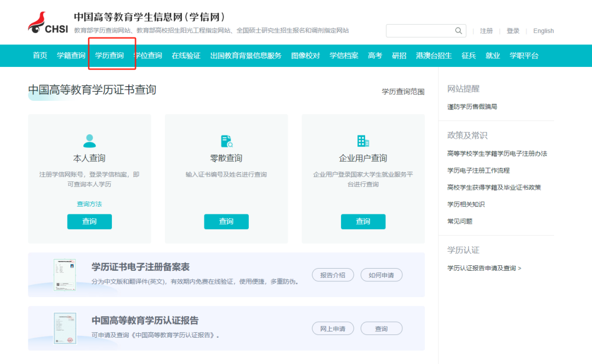Click the CHSI logo
Viewport: 592px width, 364px height.
pyautogui.click(x=48, y=22)
